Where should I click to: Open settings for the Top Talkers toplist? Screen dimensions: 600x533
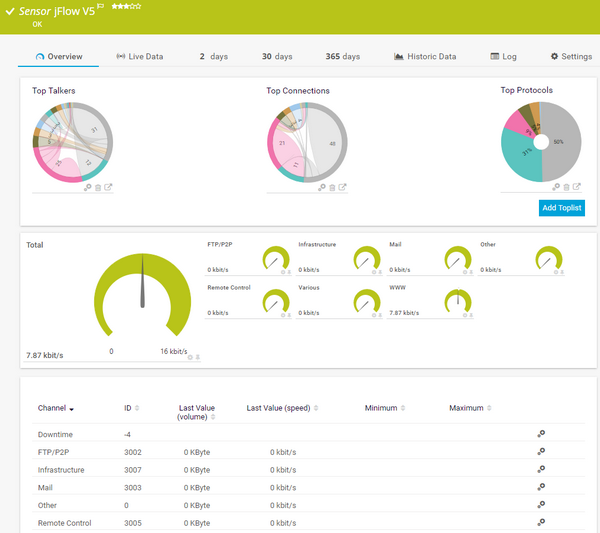tap(88, 187)
